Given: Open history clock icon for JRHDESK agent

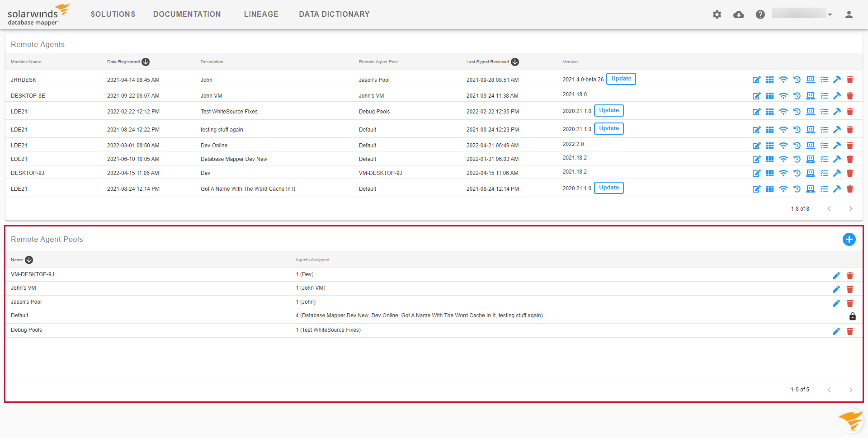Looking at the screenshot, I should coord(797,80).
